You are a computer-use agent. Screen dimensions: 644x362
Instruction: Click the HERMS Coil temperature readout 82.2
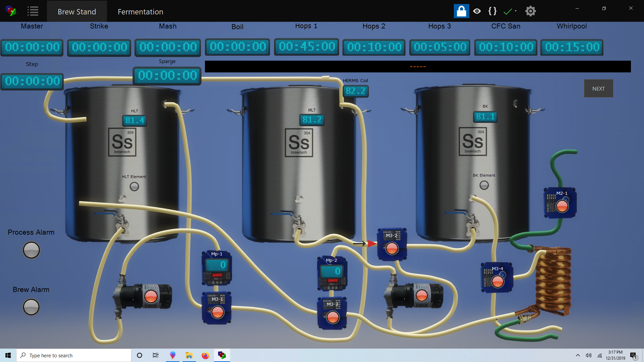tap(356, 91)
